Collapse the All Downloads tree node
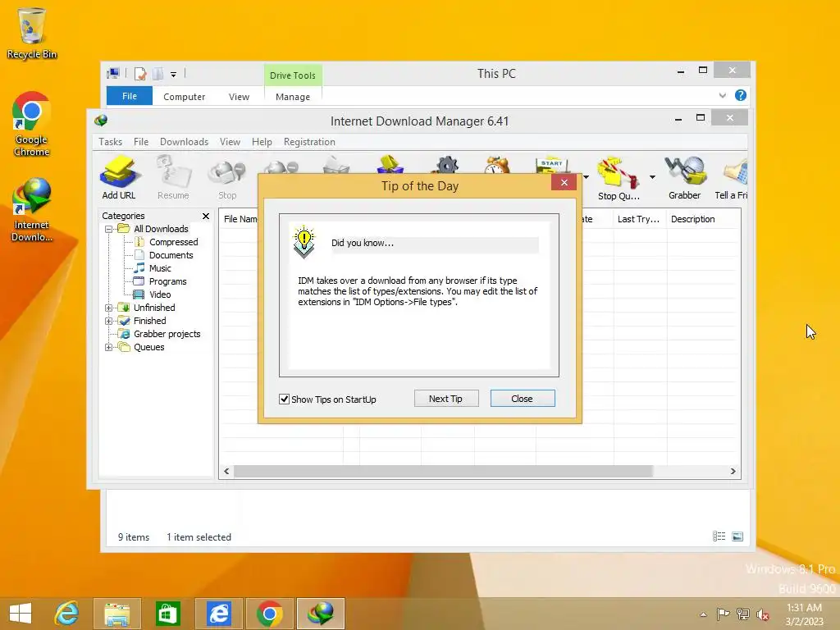Screen dimensions: 840x630 pos(109,229)
